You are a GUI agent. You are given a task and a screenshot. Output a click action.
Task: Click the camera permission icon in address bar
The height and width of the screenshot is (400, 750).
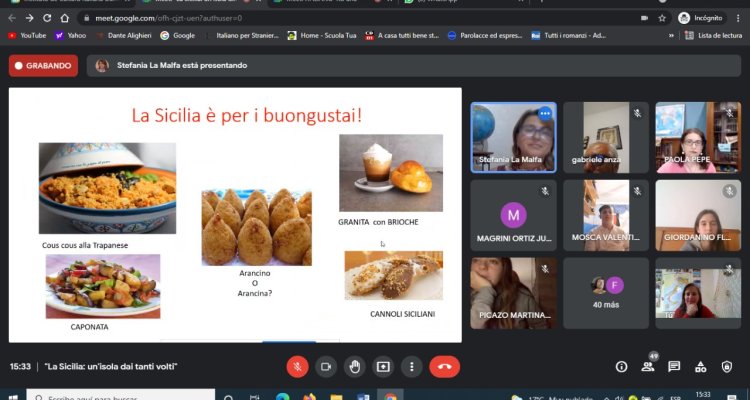(x=644, y=18)
